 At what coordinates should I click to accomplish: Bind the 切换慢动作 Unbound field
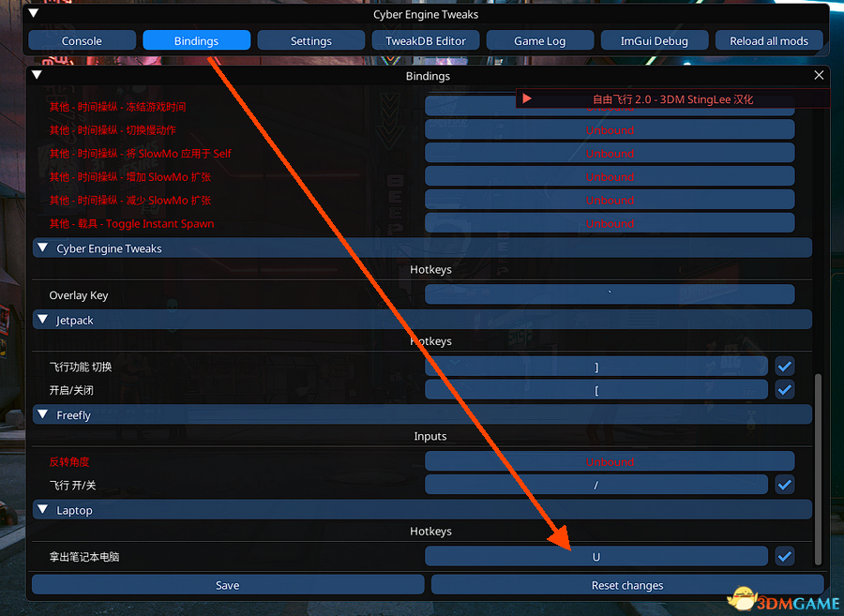(610, 129)
